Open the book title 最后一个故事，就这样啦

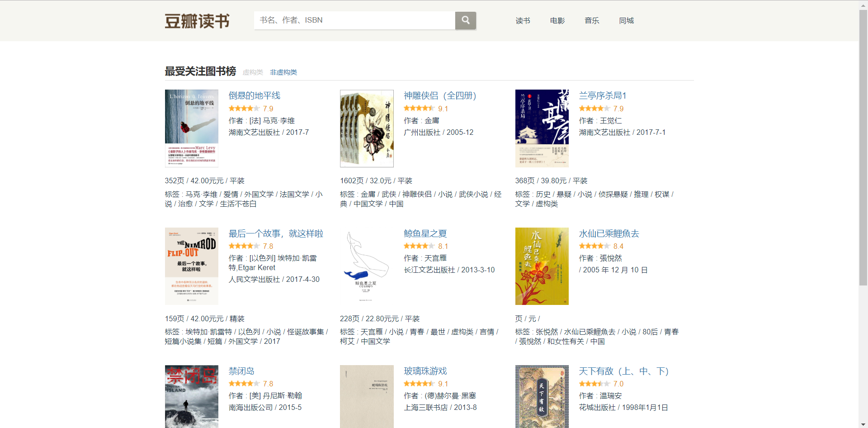click(276, 233)
